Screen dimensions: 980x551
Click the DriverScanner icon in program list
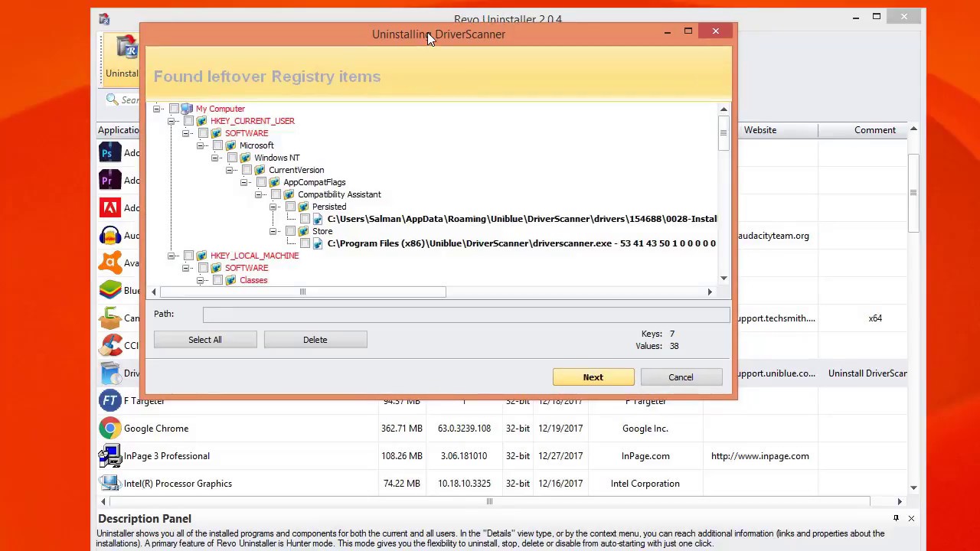pos(110,373)
